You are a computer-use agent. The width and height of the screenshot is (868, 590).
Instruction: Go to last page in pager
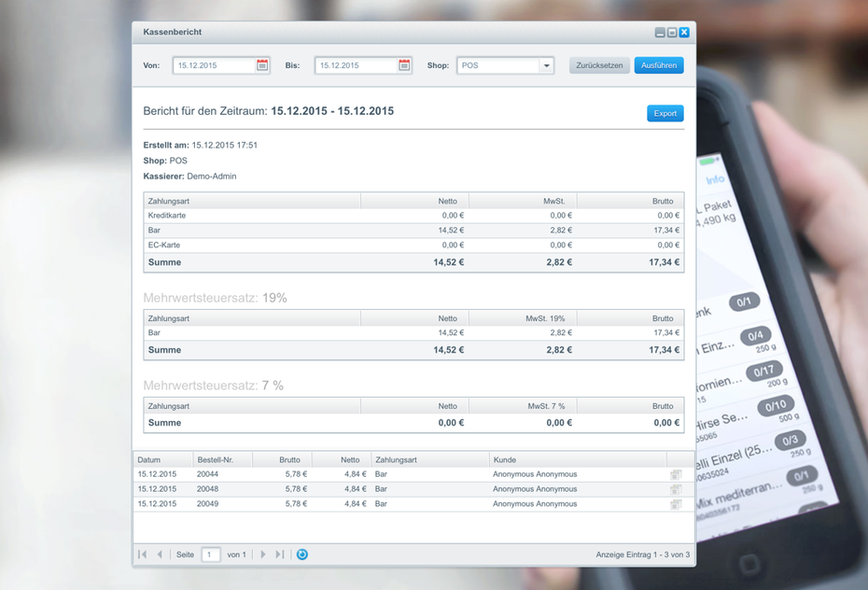pos(280,555)
